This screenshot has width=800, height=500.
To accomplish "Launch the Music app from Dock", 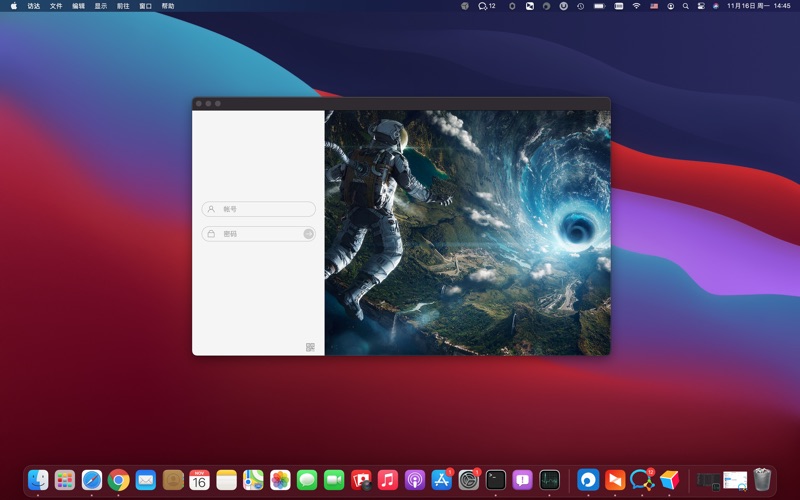I will coord(388,480).
